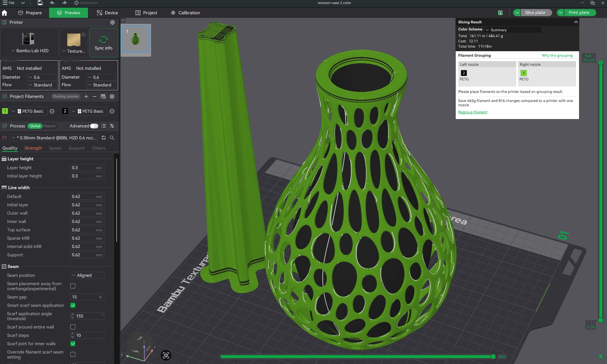
Task: Open the Speed settings tab
Action: pyautogui.click(x=55, y=148)
